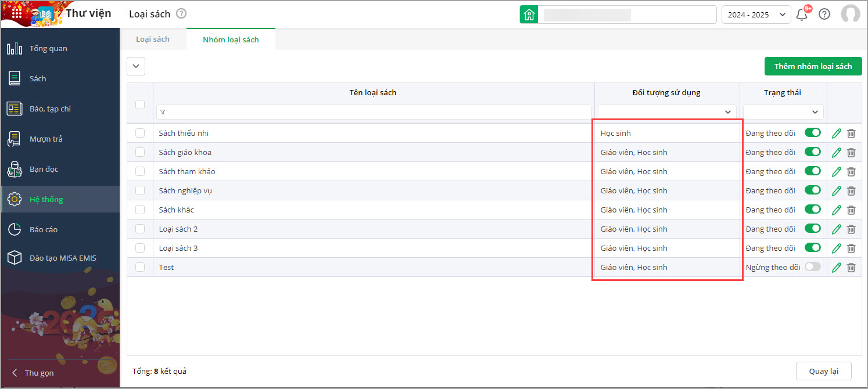Edit the Sách giáo khoa row
Screen dimensions: 868x389
pyautogui.click(x=837, y=153)
